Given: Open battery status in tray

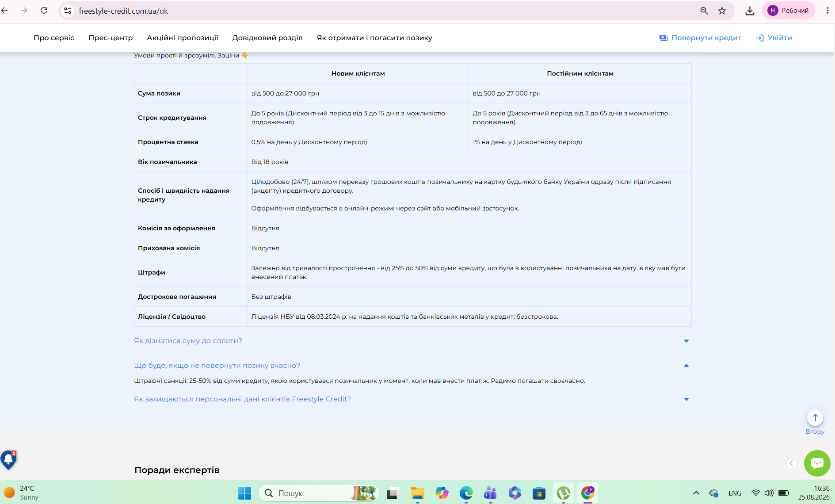Looking at the screenshot, I should [783, 493].
